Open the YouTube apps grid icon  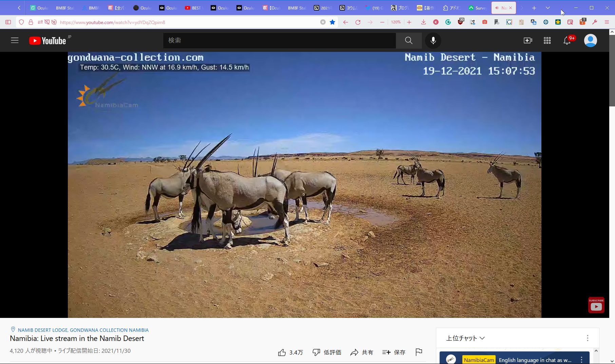tap(547, 40)
